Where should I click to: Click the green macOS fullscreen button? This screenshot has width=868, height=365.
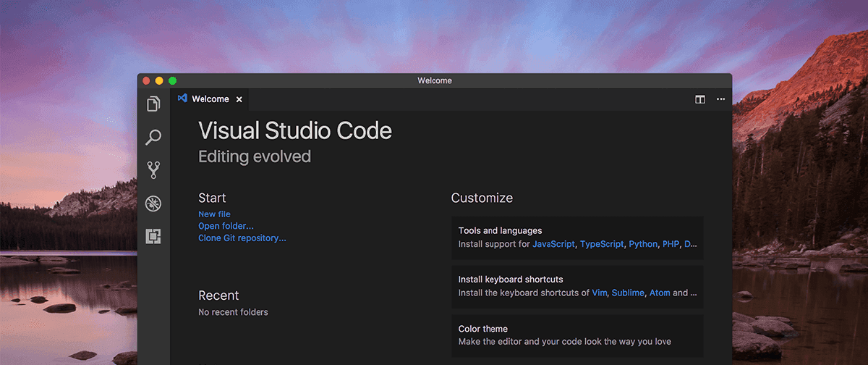(x=172, y=80)
